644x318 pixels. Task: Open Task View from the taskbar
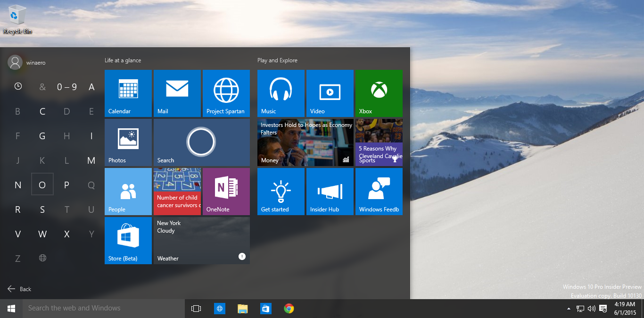(x=196, y=309)
